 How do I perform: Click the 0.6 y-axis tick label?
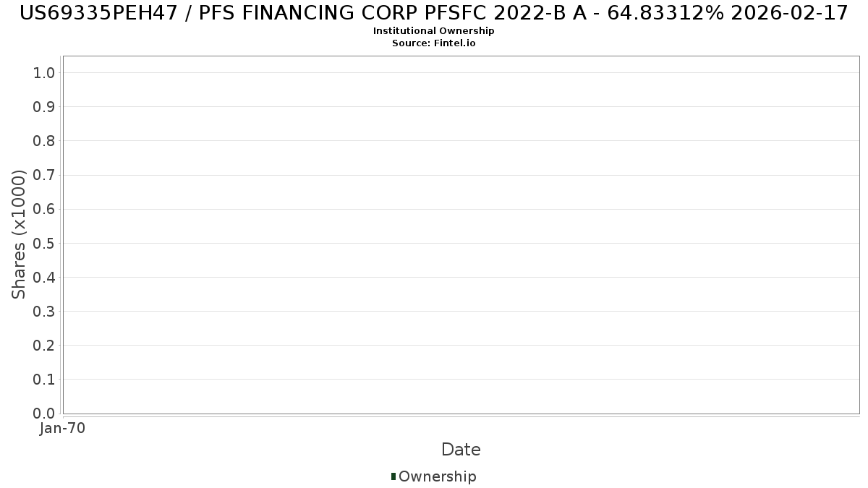click(x=44, y=209)
